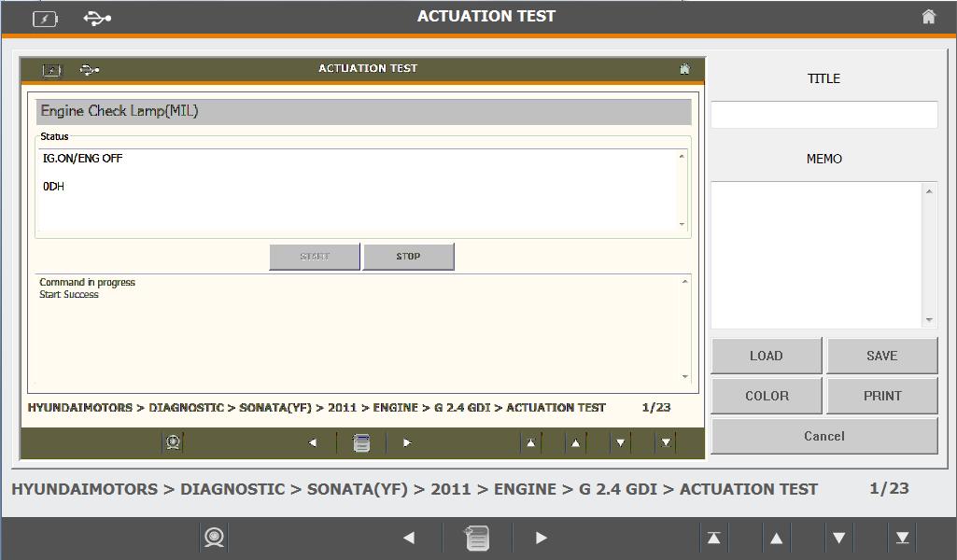Jump to top using bottom toolbar first-page arrow

[713, 538]
